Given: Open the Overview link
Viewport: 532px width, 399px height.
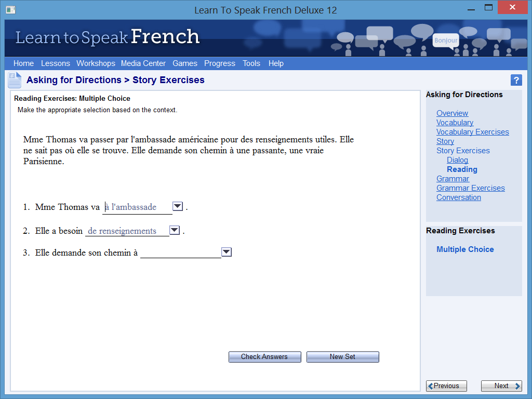Looking at the screenshot, I should (x=453, y=113).
